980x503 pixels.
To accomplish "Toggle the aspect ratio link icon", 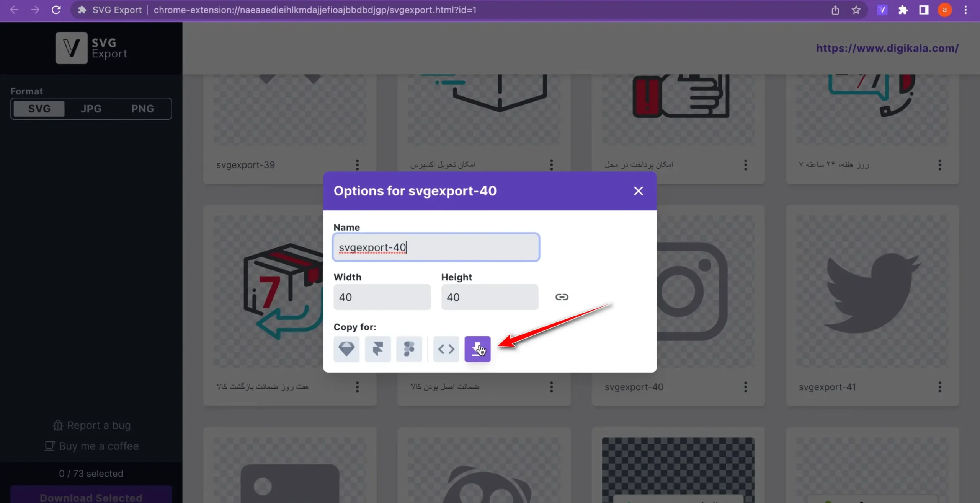I will pyautogui.click(x=562, y=297).
